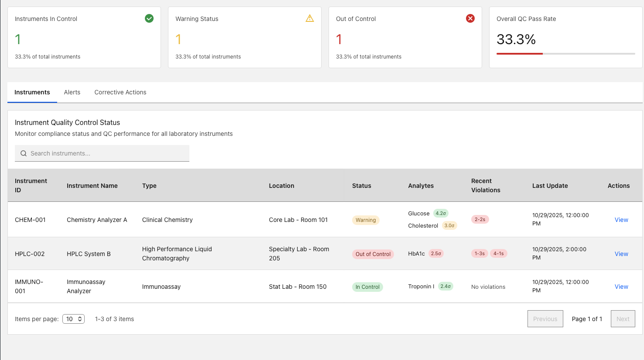644x360 pixels.
Task: Select the Instruments tab
Action: (x=32, y=92)
